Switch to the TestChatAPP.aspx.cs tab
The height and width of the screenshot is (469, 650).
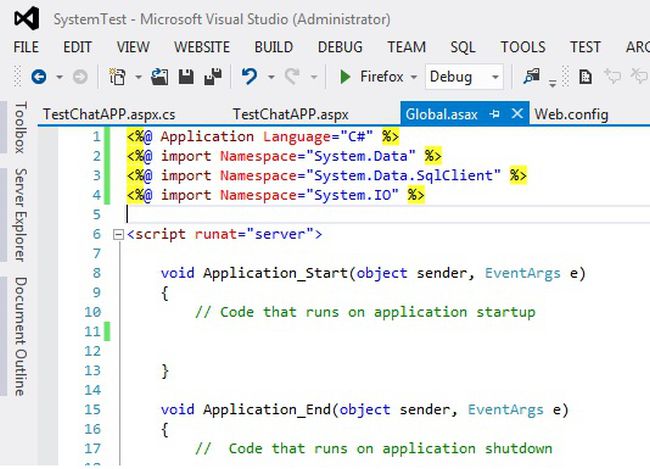(109, 114)
